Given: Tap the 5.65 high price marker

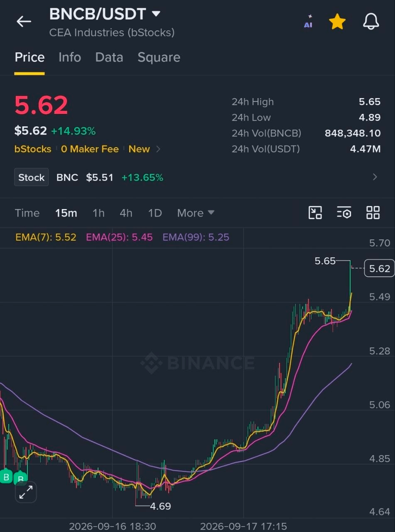Looking at the screenshot, I should coord(325,261).
